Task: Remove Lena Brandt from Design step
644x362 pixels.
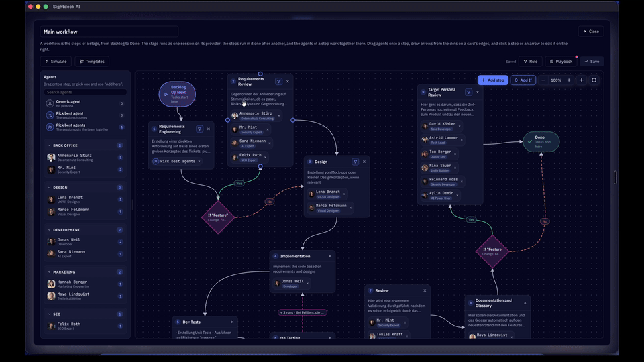Action: [x=344, y=194]
